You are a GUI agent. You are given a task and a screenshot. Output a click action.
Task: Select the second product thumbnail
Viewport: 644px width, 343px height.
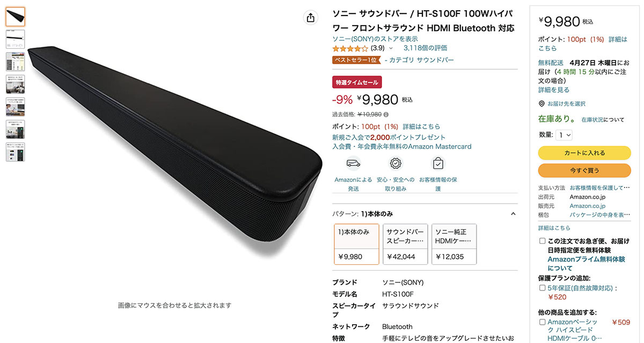point(15,39)
